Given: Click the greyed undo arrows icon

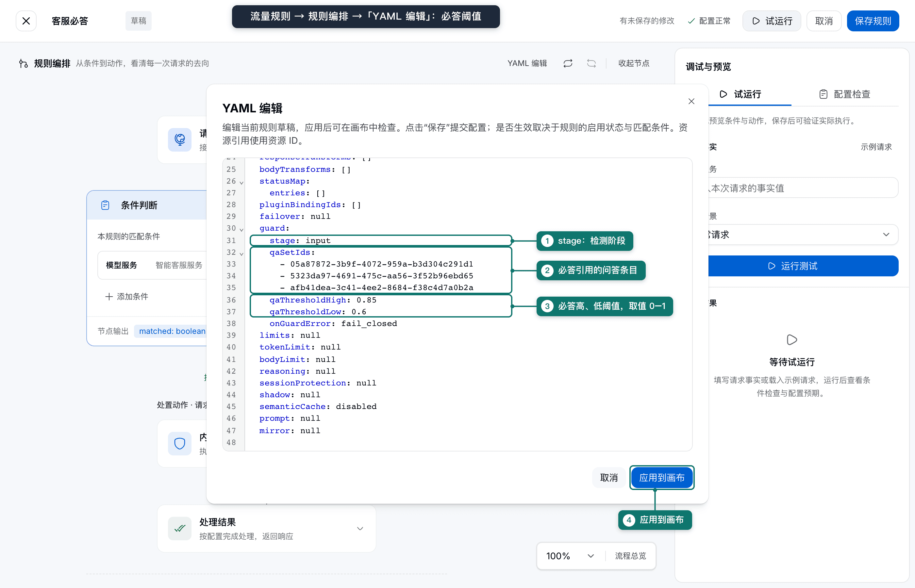Looking at the screenshot, I should tap(591, 63).
